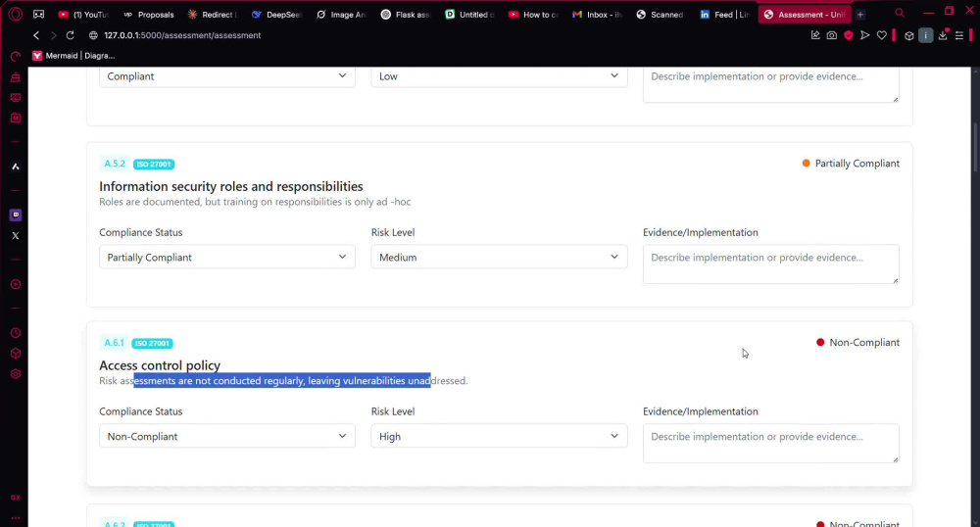Image resolution: width=980 pixels, height=527 pixels.
Task: Click the A.5.2 Partially Compliant status indicator
Action: (851, 164)
